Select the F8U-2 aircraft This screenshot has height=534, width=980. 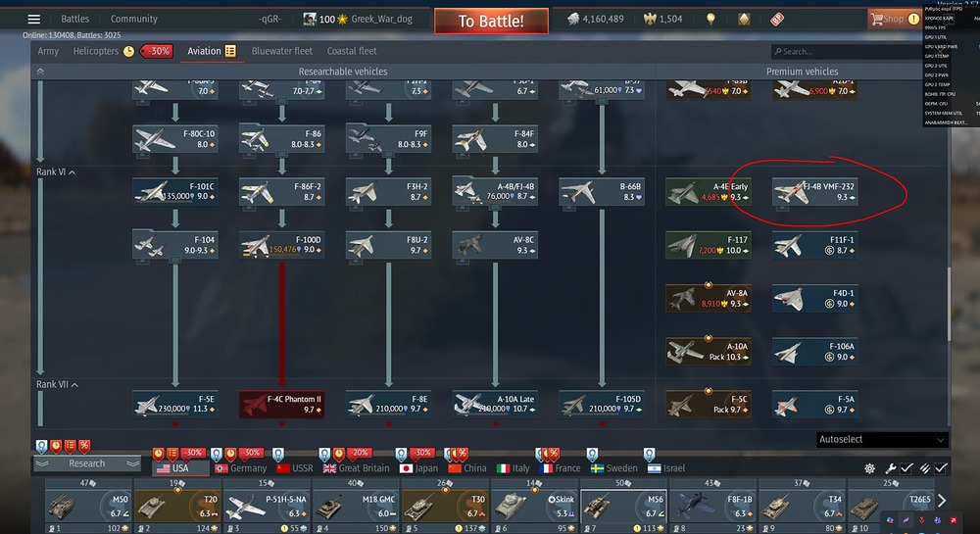[388, 245]
